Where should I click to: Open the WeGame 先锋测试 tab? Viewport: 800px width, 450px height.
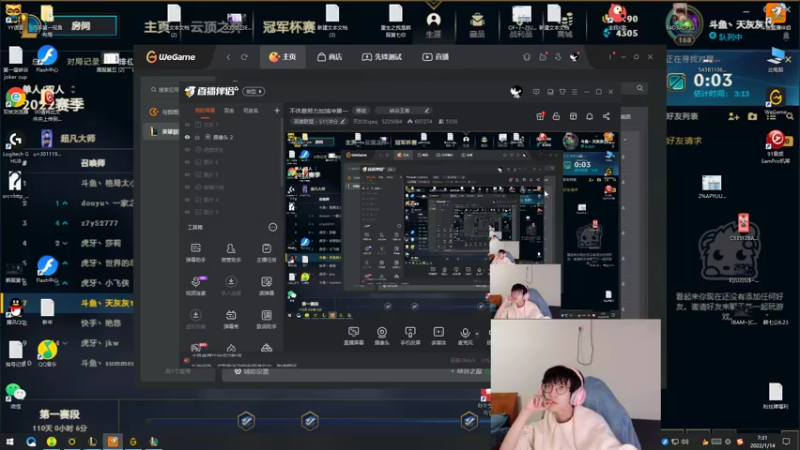point(383,57)
